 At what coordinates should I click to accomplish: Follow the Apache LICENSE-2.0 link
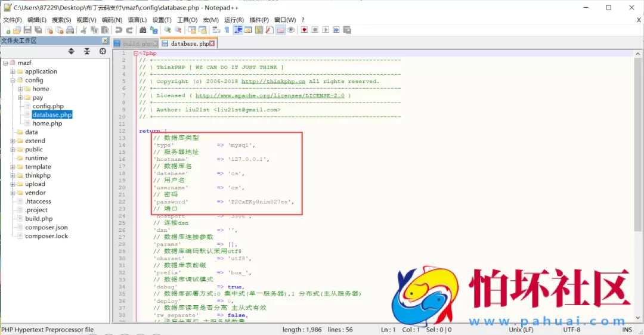click(x=270, y=95)
